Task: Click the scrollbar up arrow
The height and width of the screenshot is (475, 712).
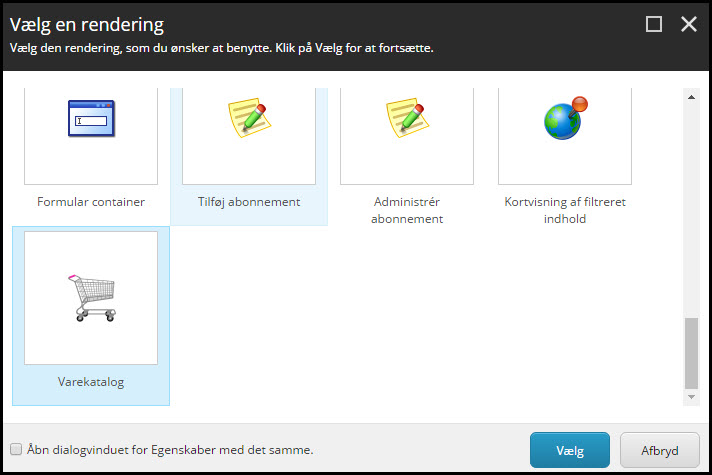Action: [x=691, y=97]
